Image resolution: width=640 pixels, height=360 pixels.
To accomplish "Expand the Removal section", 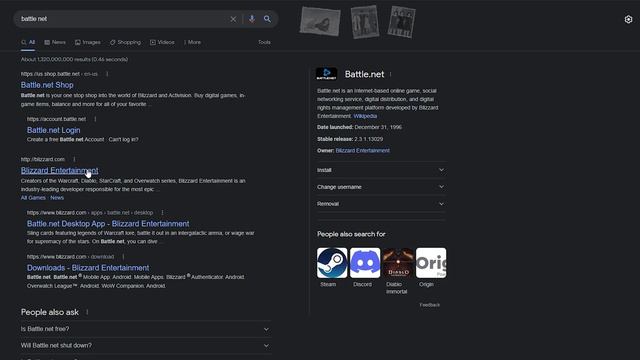I will tap(381, 204).
